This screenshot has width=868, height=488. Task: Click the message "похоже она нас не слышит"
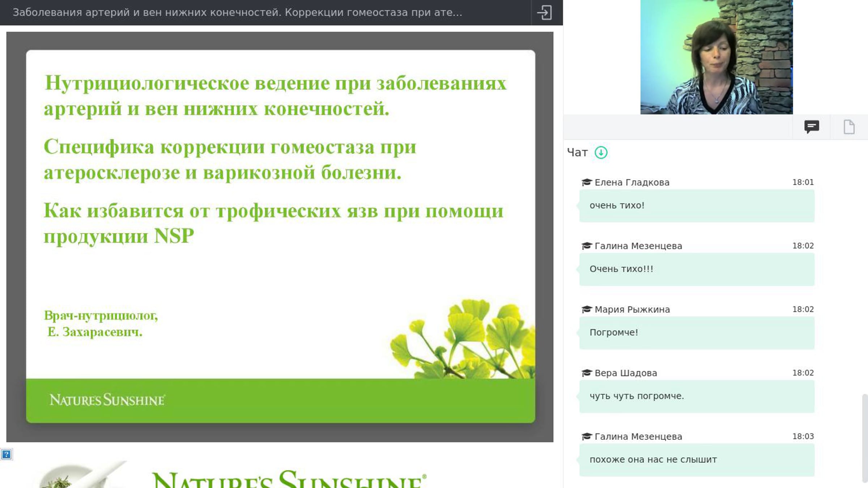click(x=697, y=460)
